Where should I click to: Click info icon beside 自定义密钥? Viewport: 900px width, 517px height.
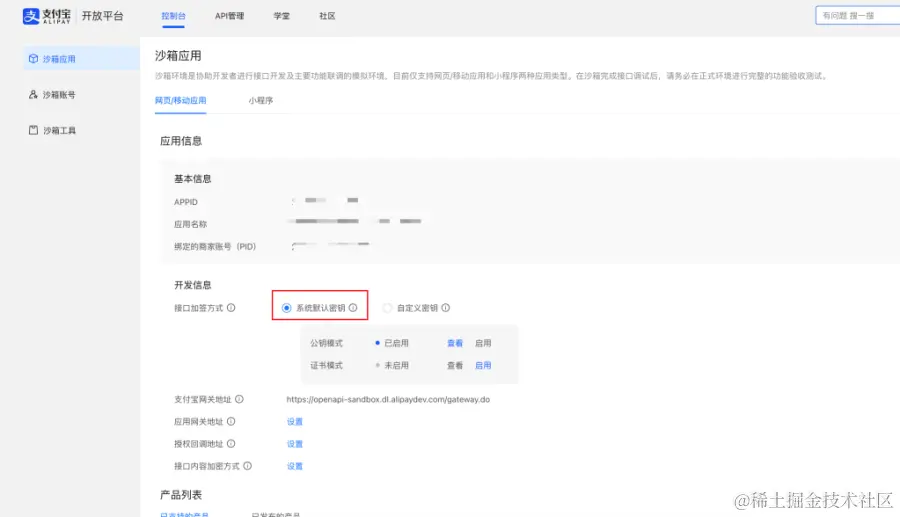445,308
